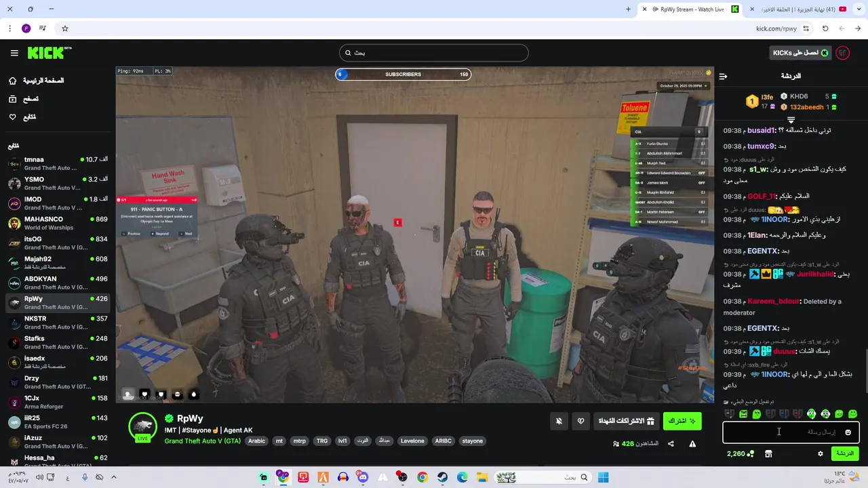
Task: Share the stream via share icon
Action: 671,444
